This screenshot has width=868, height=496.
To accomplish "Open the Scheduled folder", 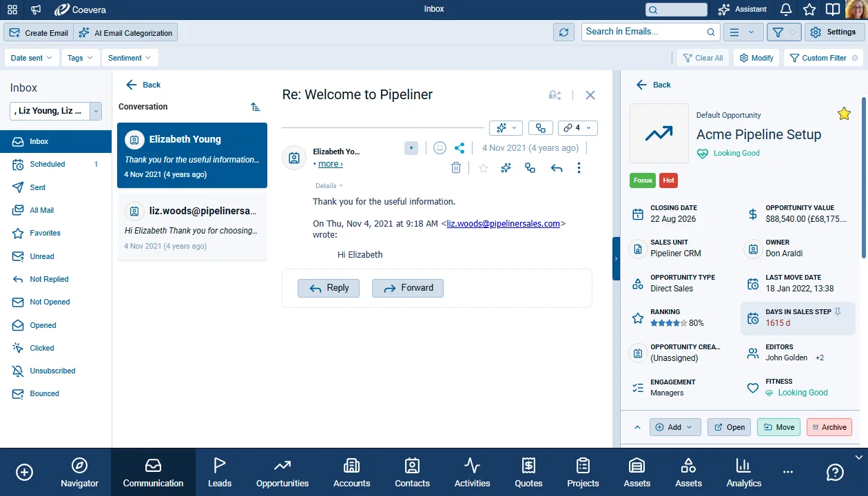I will pyautogui.click(x=56, y=164).
